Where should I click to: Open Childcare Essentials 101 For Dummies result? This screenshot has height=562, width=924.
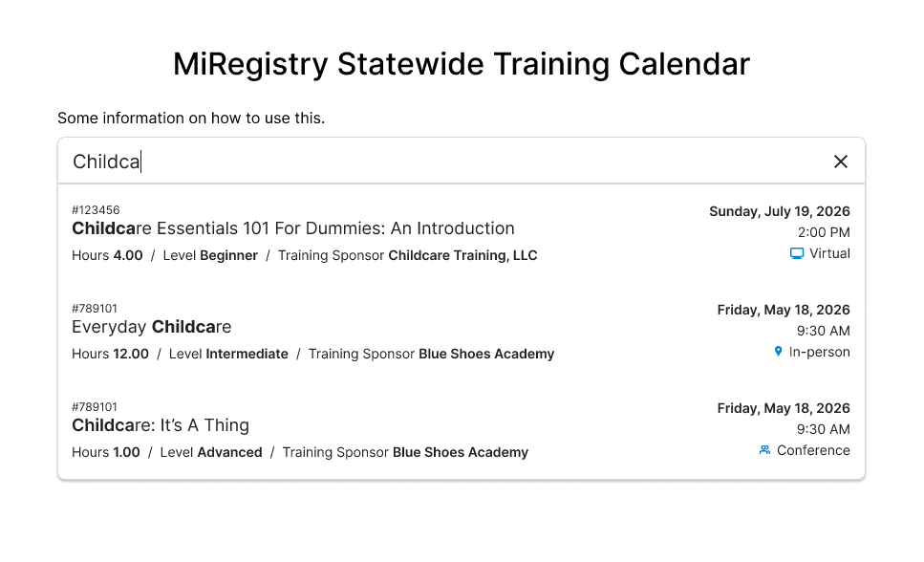[293, 228]
